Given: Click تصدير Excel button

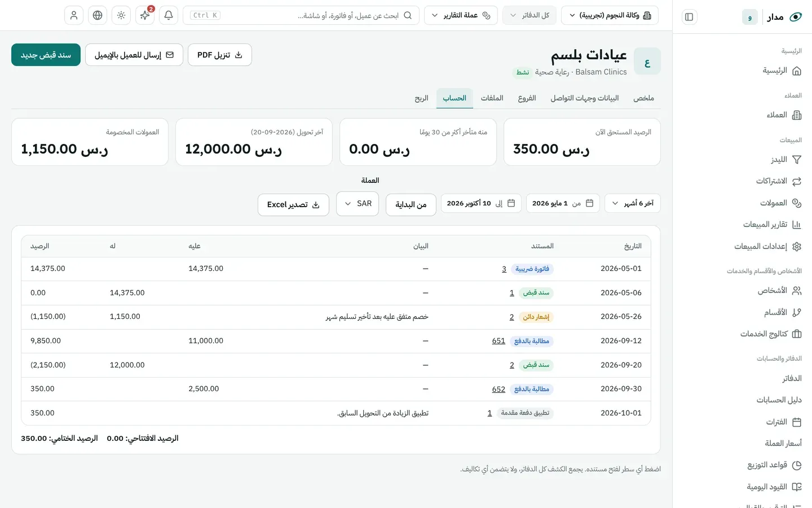Looking at the screenshot, I should click(293, 205).
